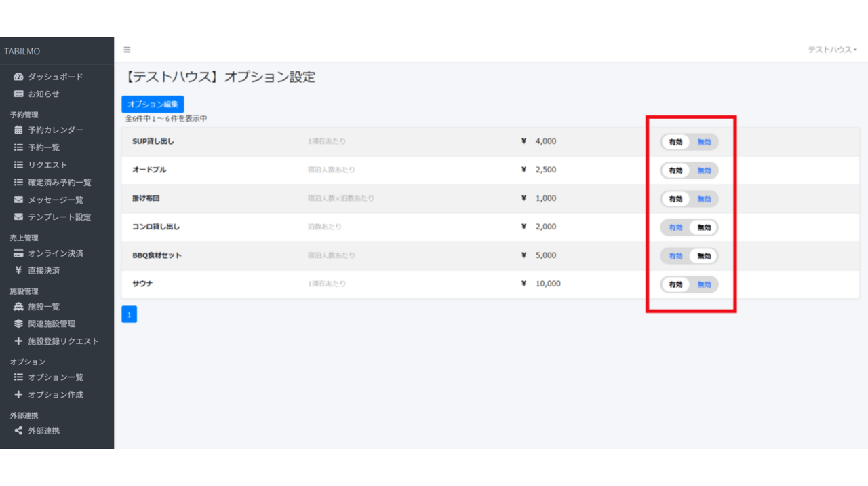
Task: Open テンプレート設定 from the sidebar
Action: click(x=59, y=217)
